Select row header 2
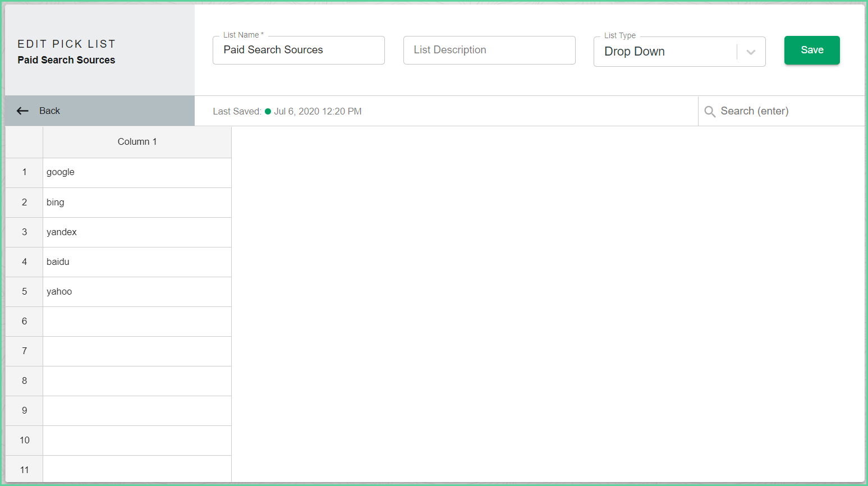868x486 pixels. [x=24, y=203]
